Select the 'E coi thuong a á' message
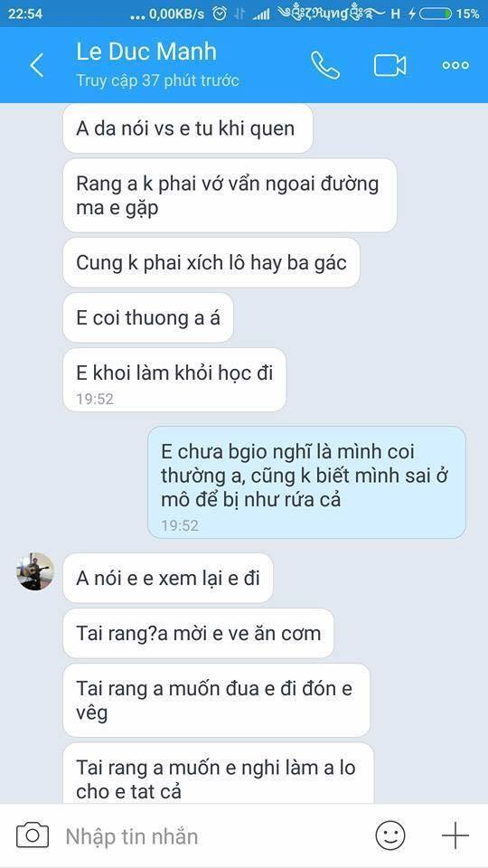This screenshot has width=488, height=868. 147,317
